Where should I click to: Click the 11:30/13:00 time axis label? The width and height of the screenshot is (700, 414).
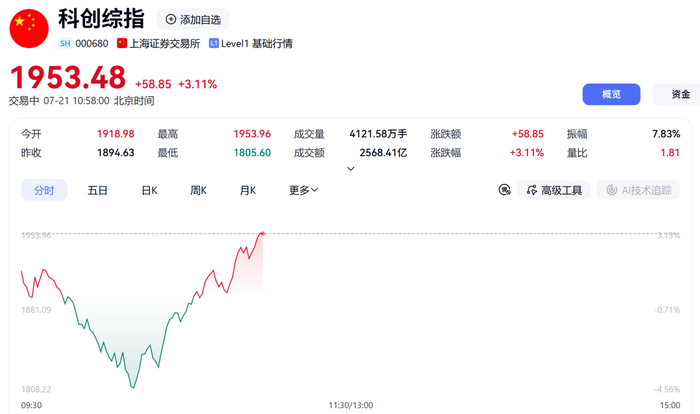click(x=351, y=405)
